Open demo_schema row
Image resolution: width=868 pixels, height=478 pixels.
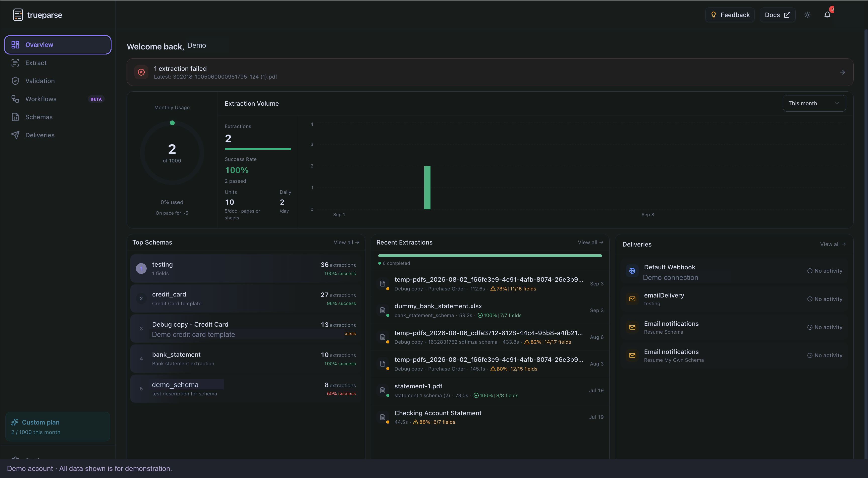pos(246,389)
